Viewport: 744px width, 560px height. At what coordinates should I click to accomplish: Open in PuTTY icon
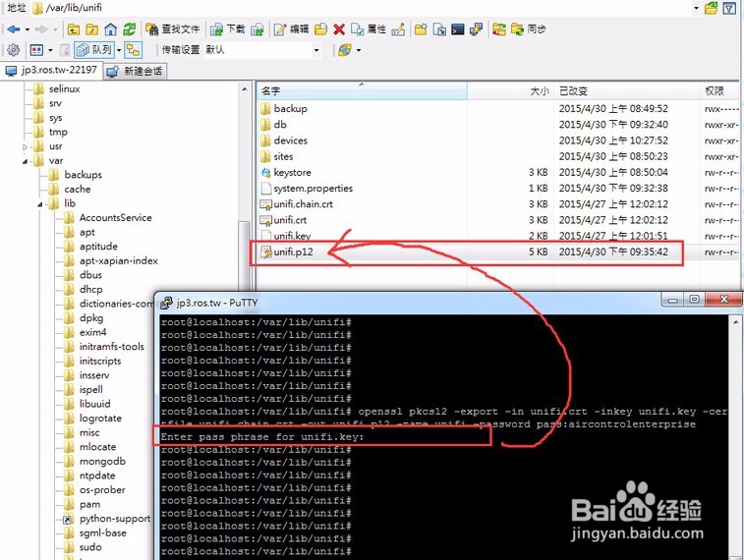tap(476, 29)
